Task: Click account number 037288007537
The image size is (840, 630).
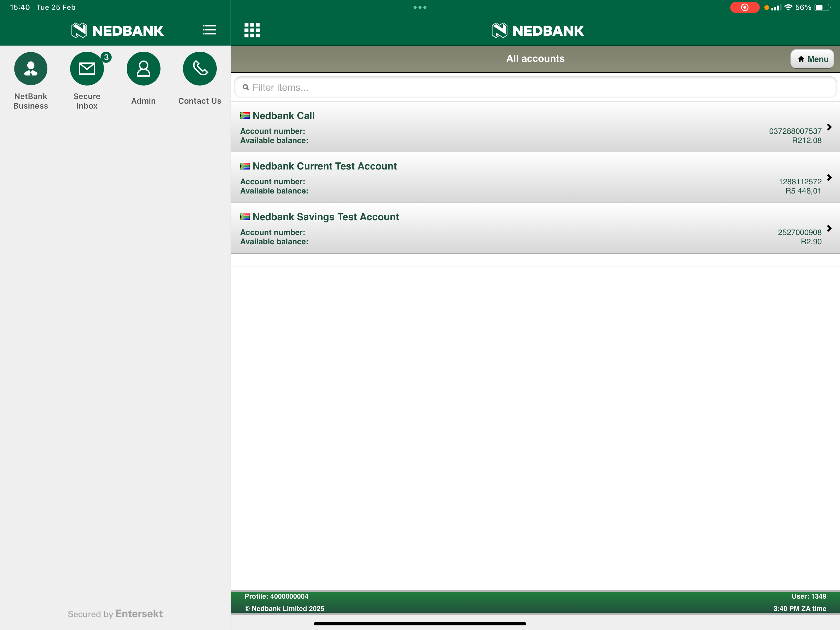Action: 795,131
